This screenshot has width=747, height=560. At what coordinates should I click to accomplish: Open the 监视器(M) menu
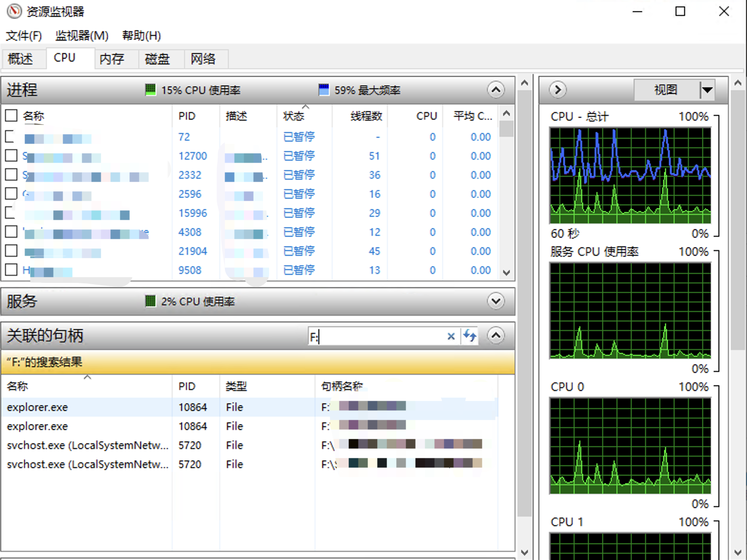[81, 36]
